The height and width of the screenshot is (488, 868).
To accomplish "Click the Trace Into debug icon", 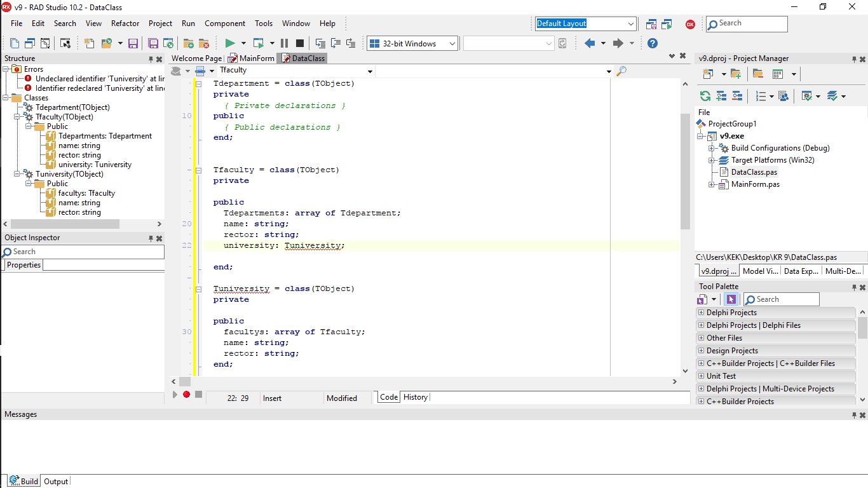I will tap(320, 43).
